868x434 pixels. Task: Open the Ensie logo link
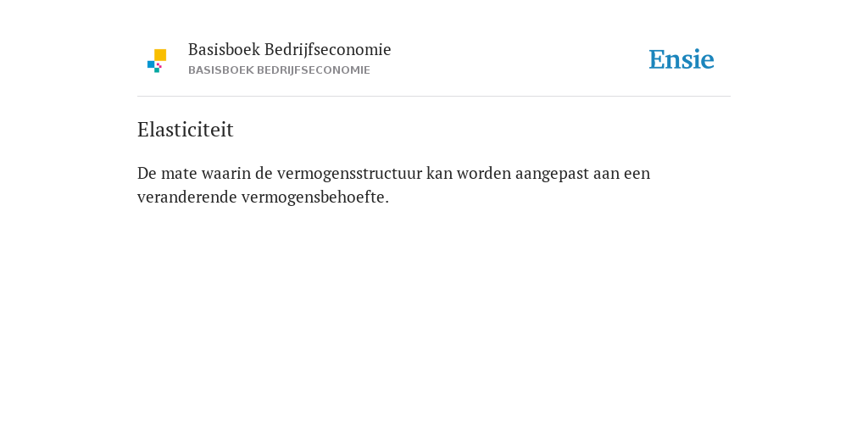coord(682,59)
